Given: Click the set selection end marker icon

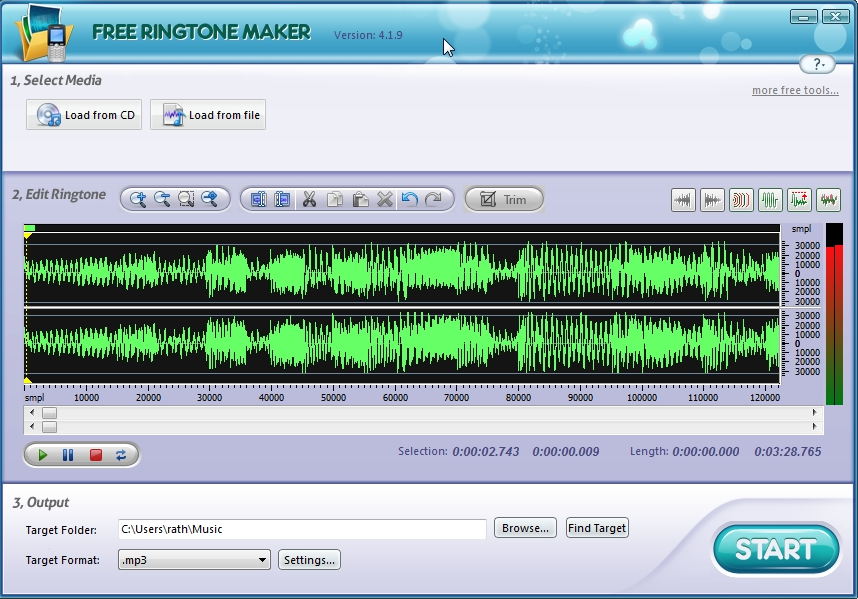Looking at the screenshot, I should 282,199.
